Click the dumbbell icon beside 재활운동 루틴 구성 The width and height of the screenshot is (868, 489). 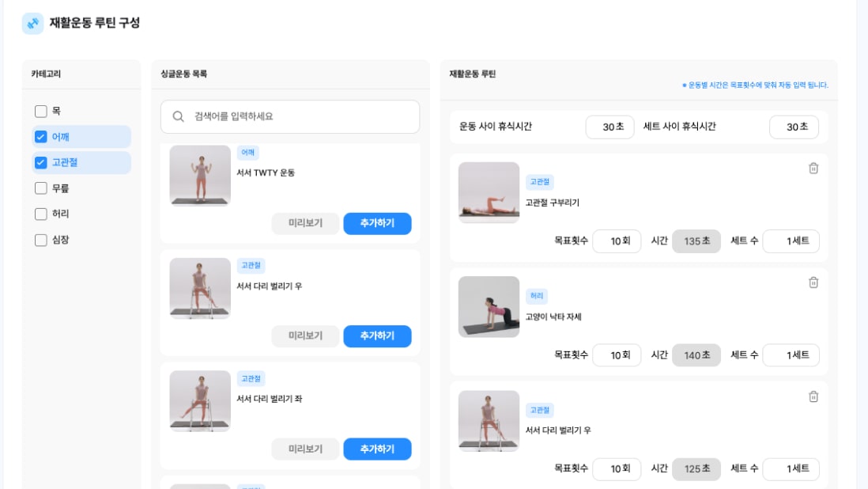32,24
